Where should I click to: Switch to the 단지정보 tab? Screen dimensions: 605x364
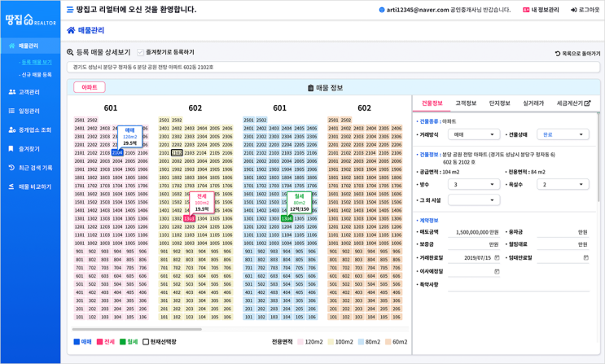click(500, 103)
